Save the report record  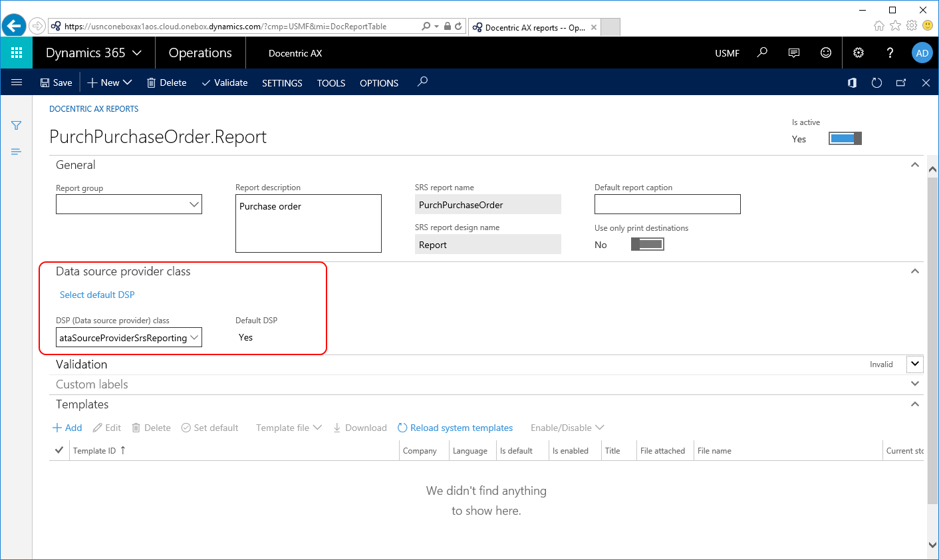pos(57,82)
